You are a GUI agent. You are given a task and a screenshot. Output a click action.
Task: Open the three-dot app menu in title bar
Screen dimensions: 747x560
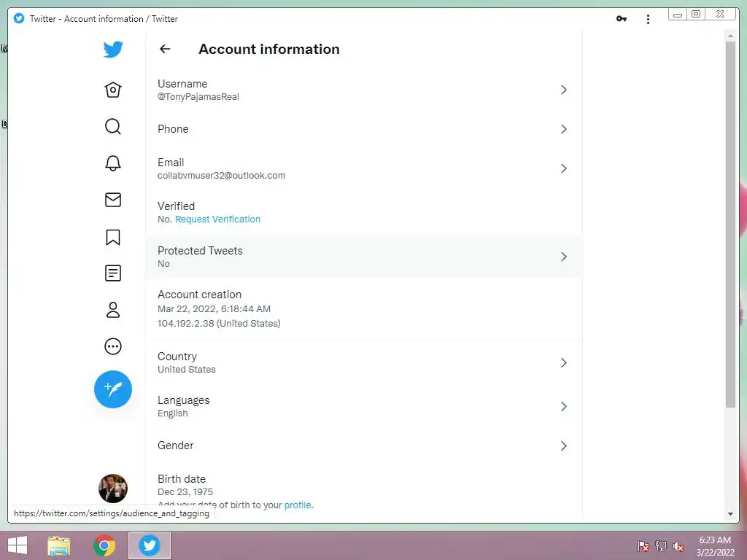pos(648,19)
